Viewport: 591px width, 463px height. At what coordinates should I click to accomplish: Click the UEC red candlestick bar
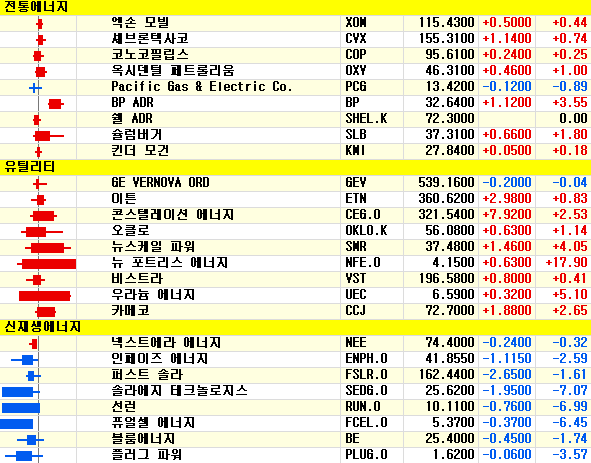point(45,296)
